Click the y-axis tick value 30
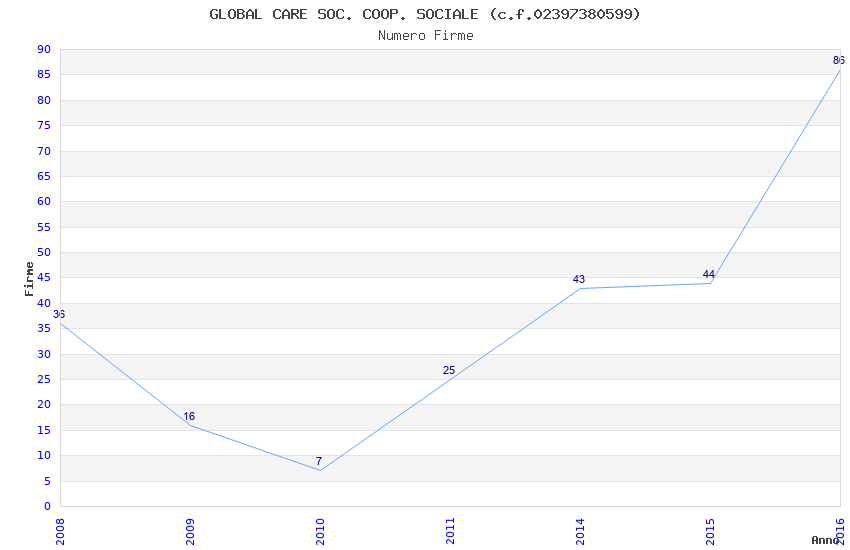Viewport: 850px width, 550px height. [x=44, y=354]
